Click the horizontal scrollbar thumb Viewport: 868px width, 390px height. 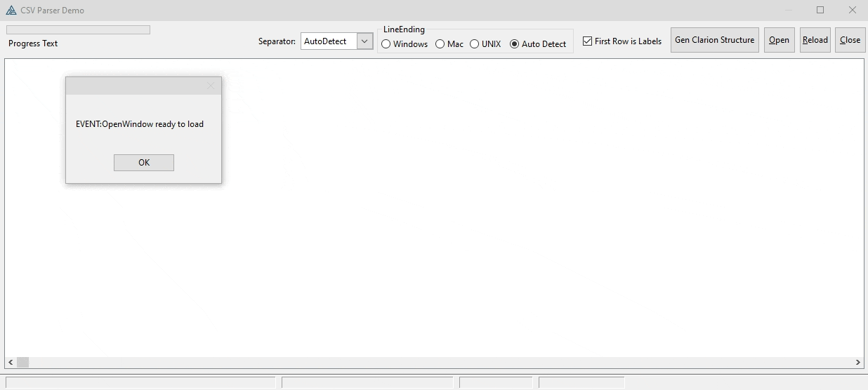coord(23,362)
